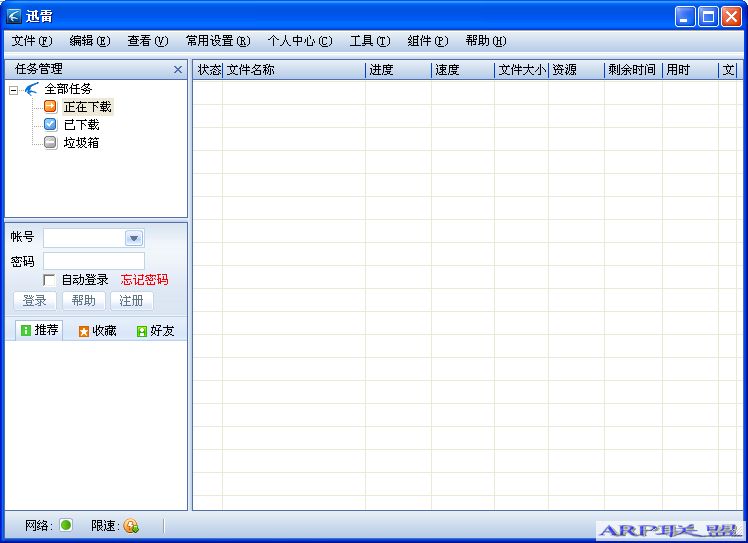Click the 限速 label in status bar
This screenshot has width=748, height=543.
[105, 525]
